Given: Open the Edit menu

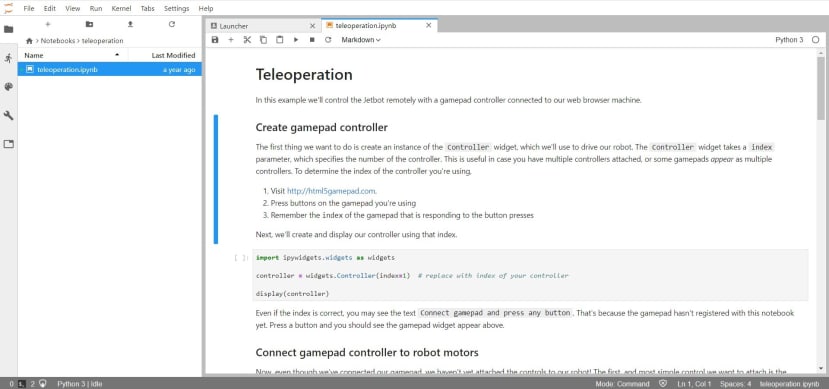Looking at the screenshot, I should click(50, 8).
